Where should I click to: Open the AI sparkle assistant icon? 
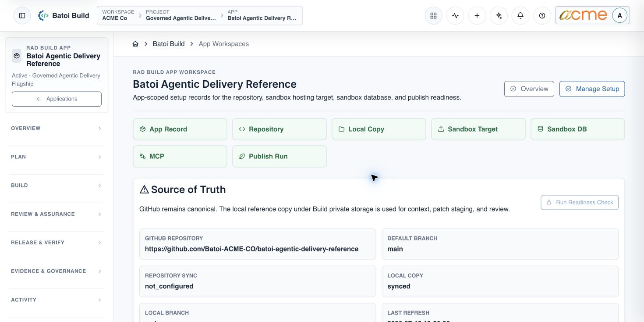click(499, 15)
